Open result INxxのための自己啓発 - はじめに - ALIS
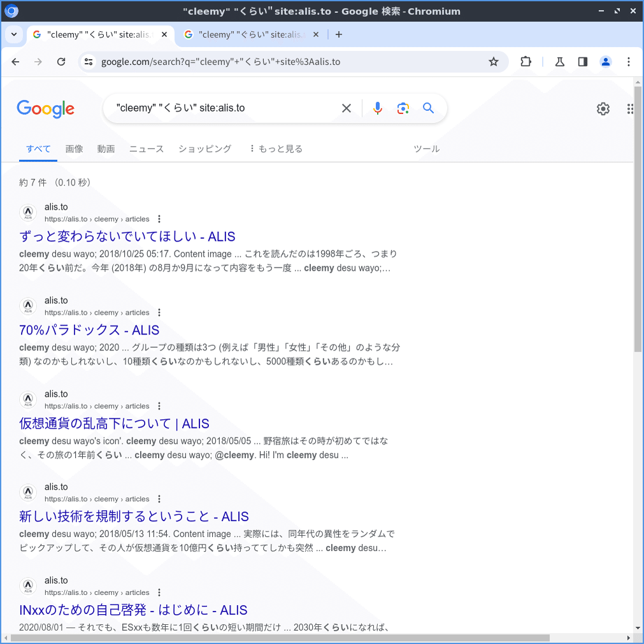Image resolution: width=644 pixels, height=644 pixels. (133, 610)
